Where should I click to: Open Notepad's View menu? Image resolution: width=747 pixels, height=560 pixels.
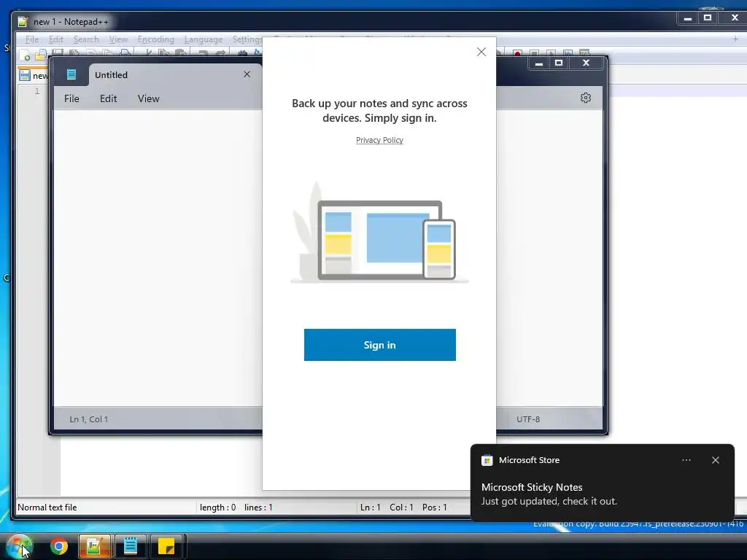pos(148,98)
